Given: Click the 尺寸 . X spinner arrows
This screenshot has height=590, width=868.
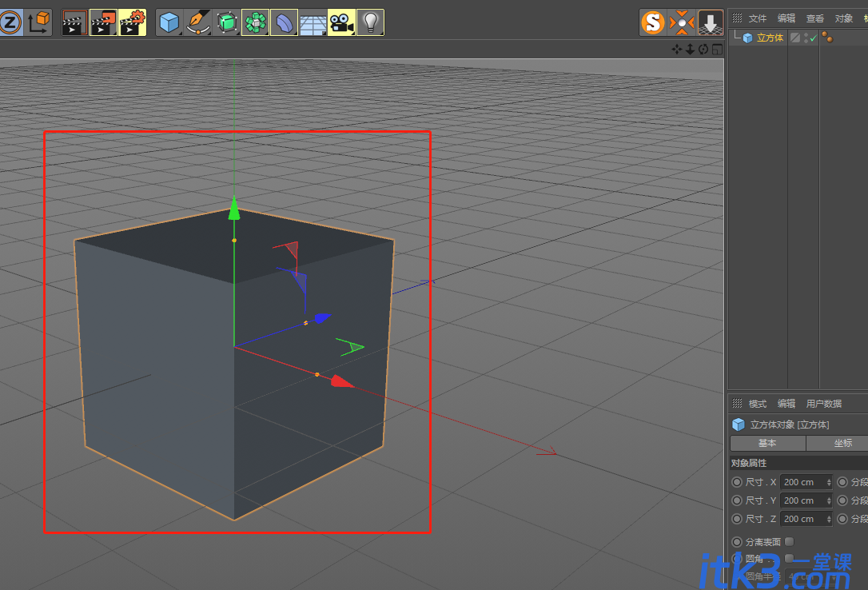Looking at the screenshot, I should click(x=829, y=482).
